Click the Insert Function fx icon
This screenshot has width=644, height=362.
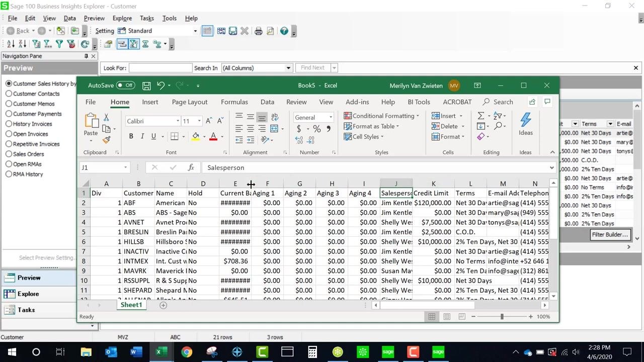(x=191, y=167)
